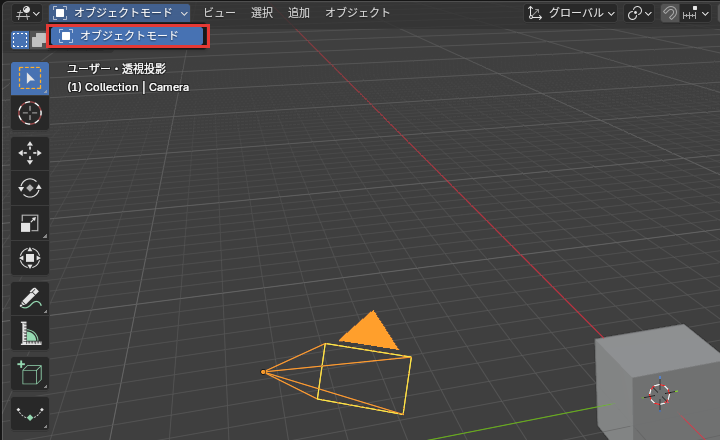Open the pivot point dropdown
Image resolution: width=720 pixels, height=440 pixels.
639,13
